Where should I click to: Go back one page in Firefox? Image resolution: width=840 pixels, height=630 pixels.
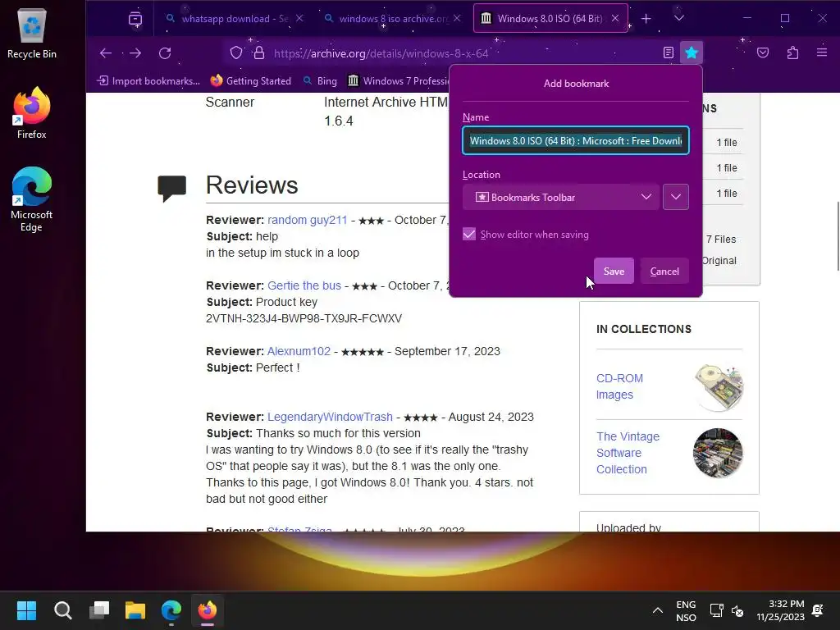(x=106, y=53)
